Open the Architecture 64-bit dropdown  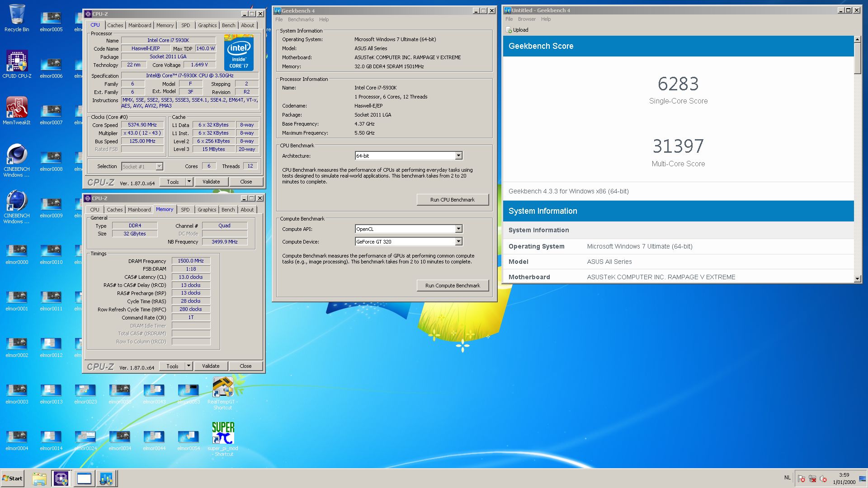[458, 156]
